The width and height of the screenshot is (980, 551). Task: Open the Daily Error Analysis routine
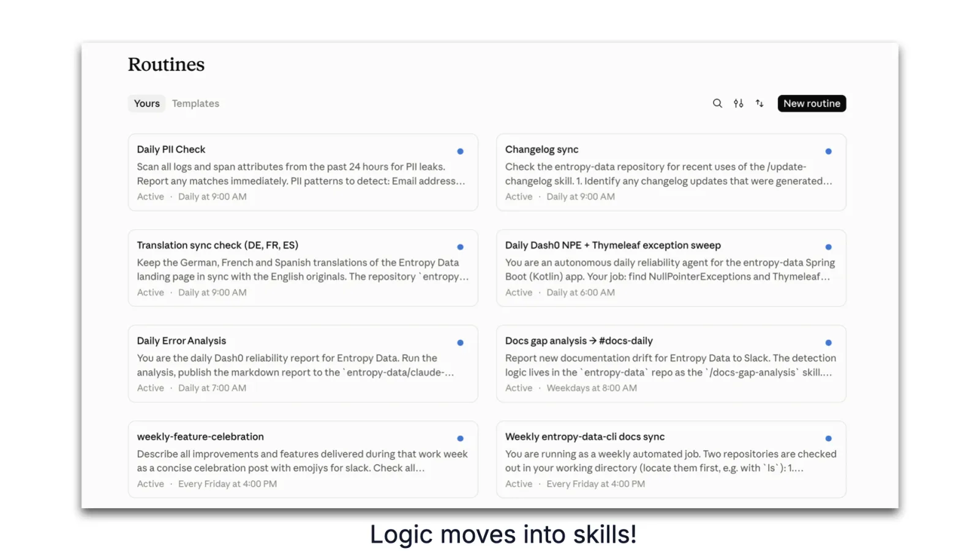[x=303, y=364]
